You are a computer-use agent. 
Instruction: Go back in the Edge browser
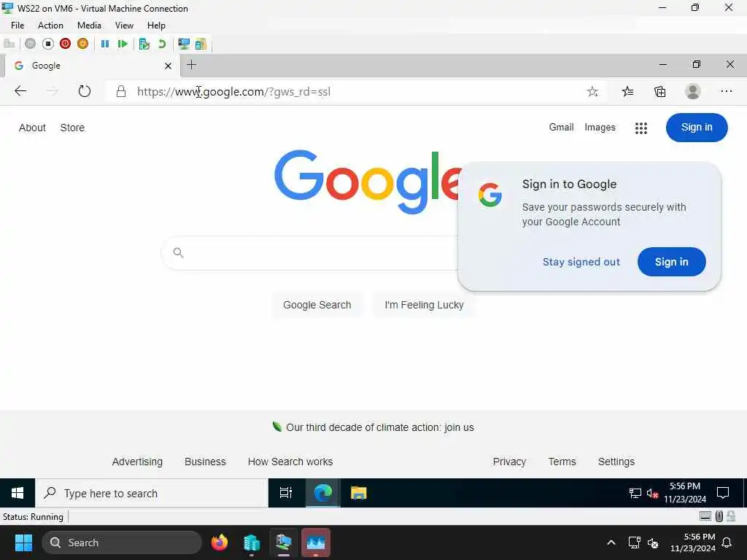coord(20,91)
